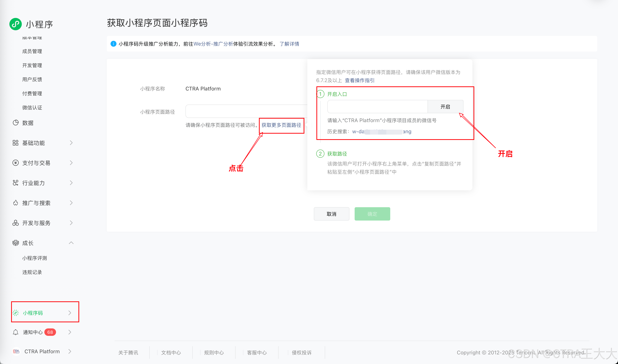Click the green mini program logo icon

pyautogui.click(x=15, y=24)
